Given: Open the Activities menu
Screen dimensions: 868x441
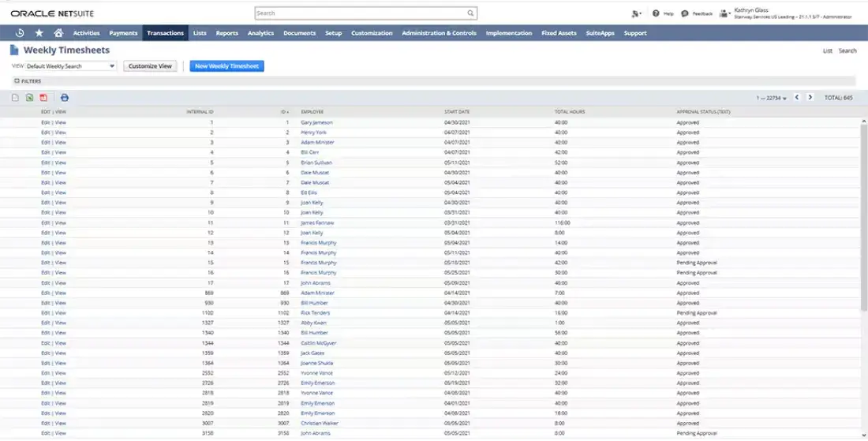Looking at the screenshot, I should [x=86, y=33].
